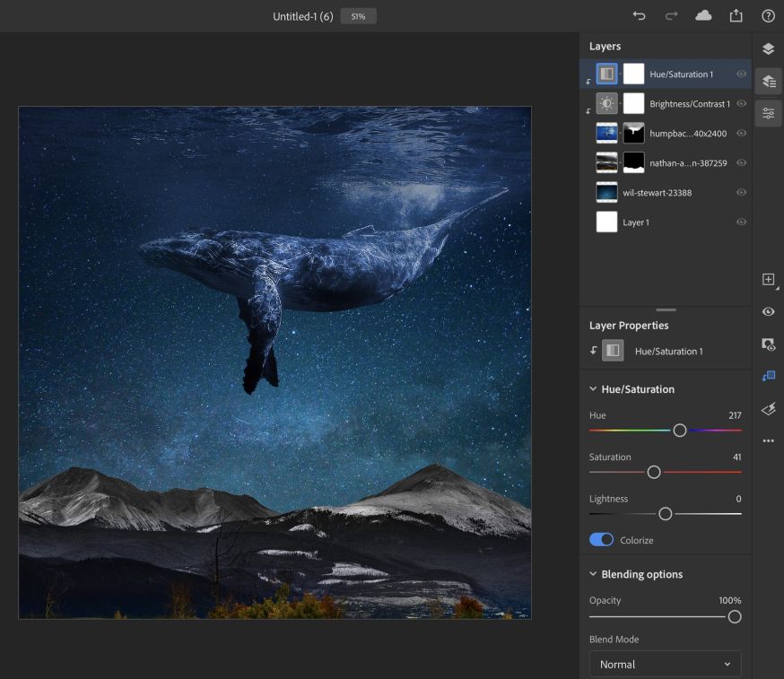Click the panel divider handle above Layer Properties

[666, 310]
